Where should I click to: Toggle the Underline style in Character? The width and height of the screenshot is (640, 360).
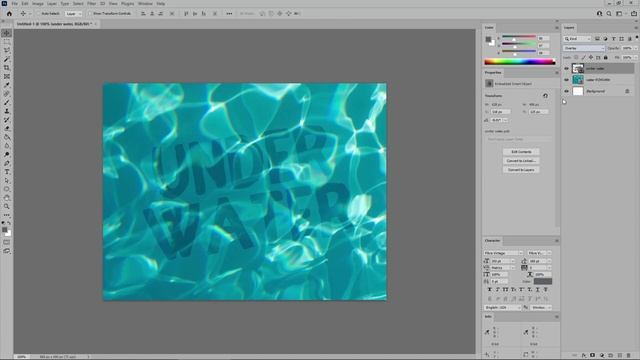pos(538,289)
